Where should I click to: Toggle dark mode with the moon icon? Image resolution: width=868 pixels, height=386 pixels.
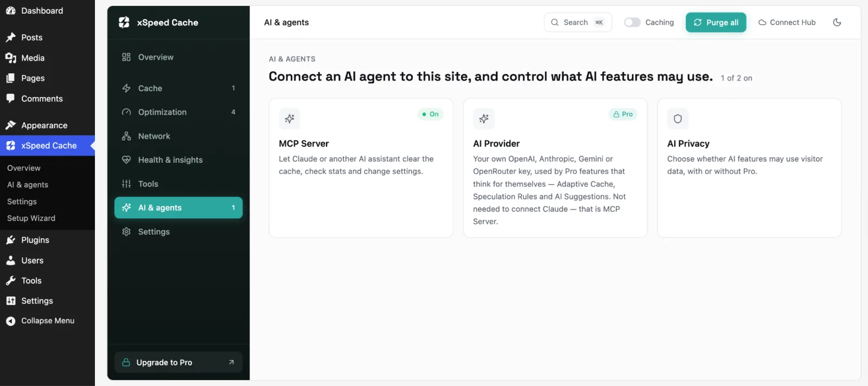[x=837, y=22]
